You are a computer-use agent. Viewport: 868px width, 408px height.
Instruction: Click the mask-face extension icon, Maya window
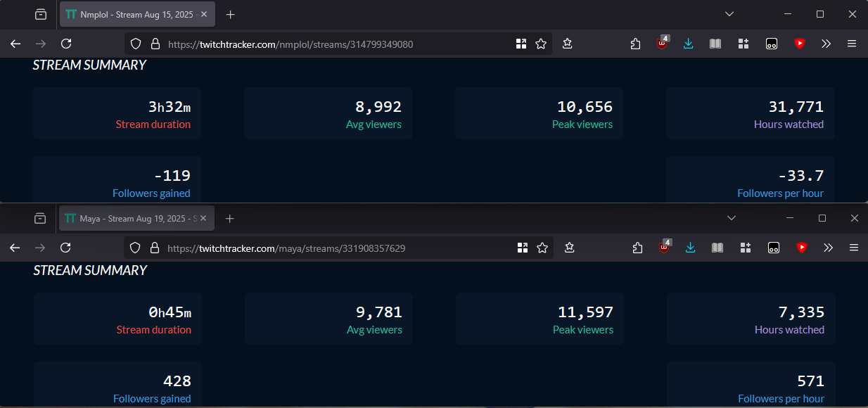(x=773, y=248)
